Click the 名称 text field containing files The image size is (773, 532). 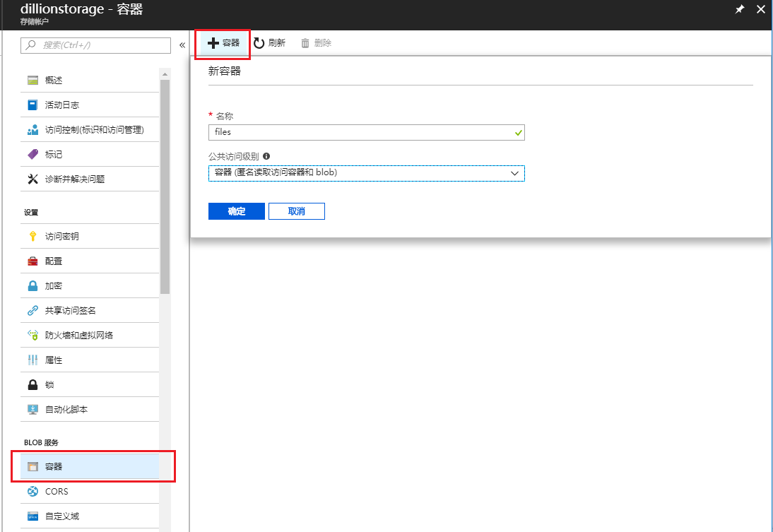[360, 132]
